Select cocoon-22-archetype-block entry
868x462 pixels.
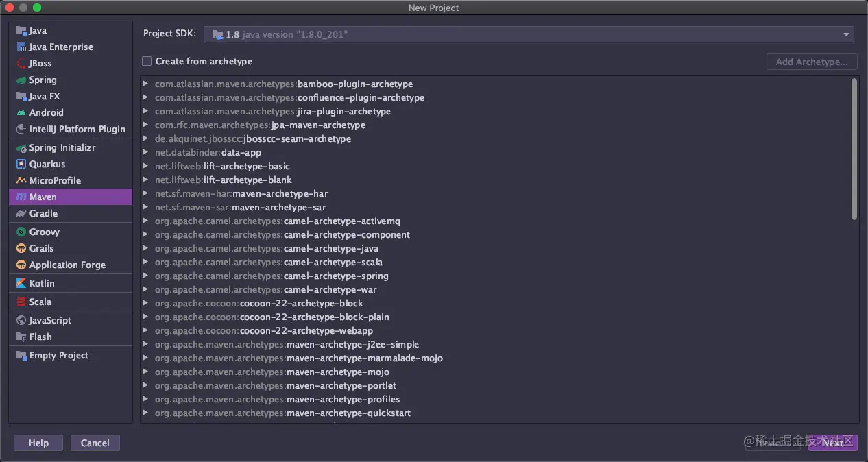pyautogui.click(x=259, y=303)
